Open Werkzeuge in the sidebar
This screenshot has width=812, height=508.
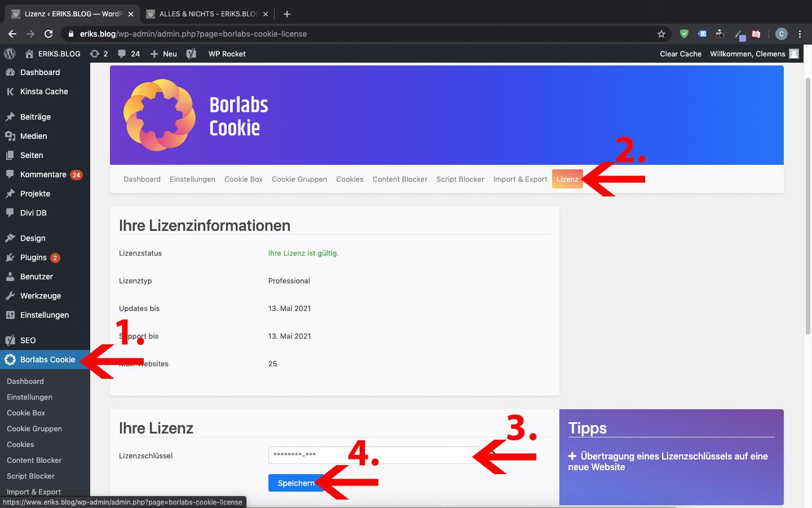point(45,296)
